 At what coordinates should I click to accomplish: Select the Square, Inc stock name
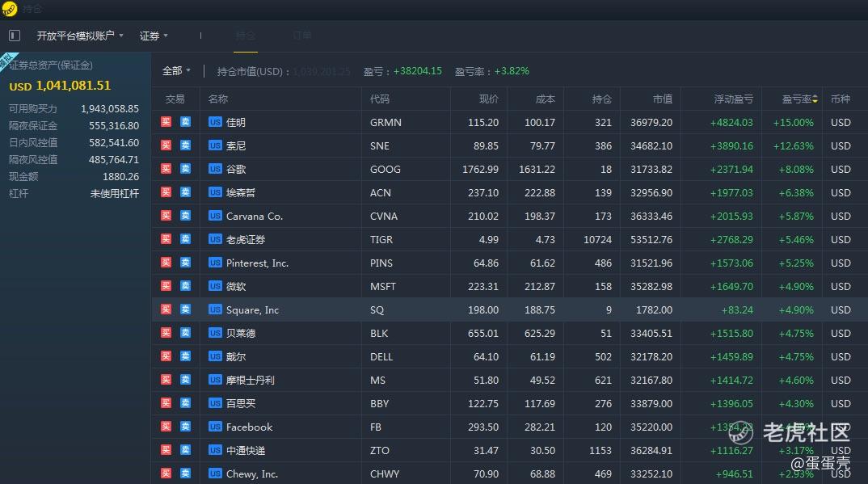click(x=252, y=310)
